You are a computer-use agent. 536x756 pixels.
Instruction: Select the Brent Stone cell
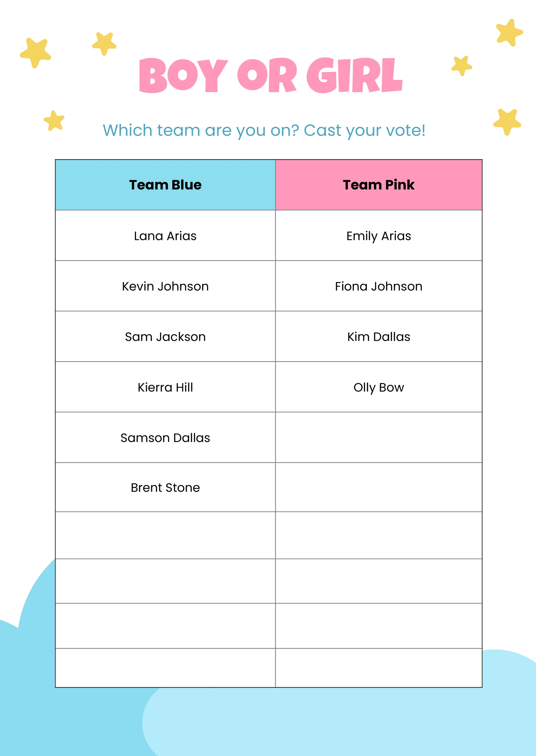[x=165, y=487]
